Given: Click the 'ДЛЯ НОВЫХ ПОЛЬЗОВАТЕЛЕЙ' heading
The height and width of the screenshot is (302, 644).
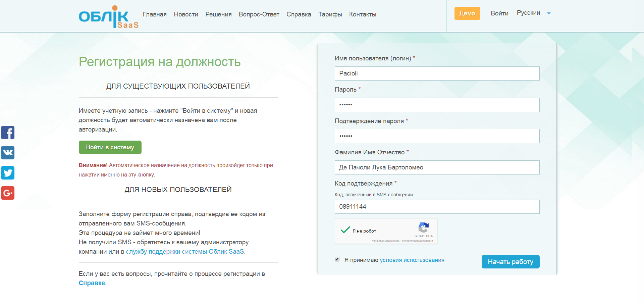Looking at the screenshot, I should pos(178,190).
